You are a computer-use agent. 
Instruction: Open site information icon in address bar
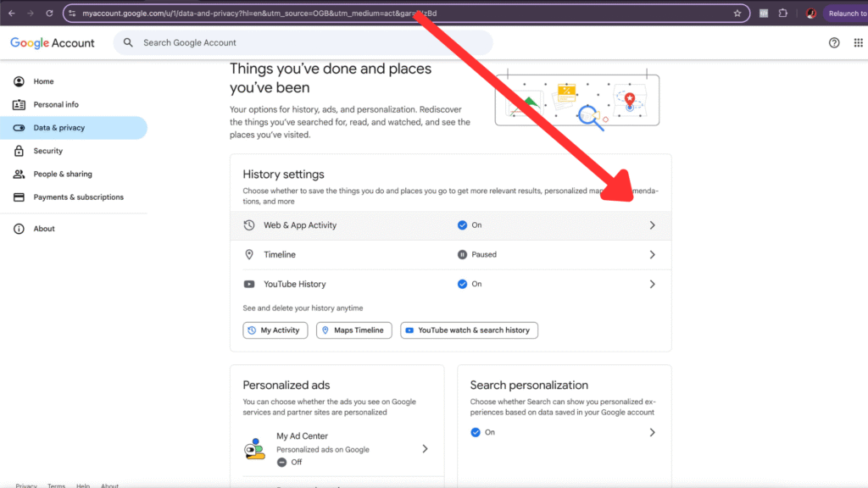point(73,14)
